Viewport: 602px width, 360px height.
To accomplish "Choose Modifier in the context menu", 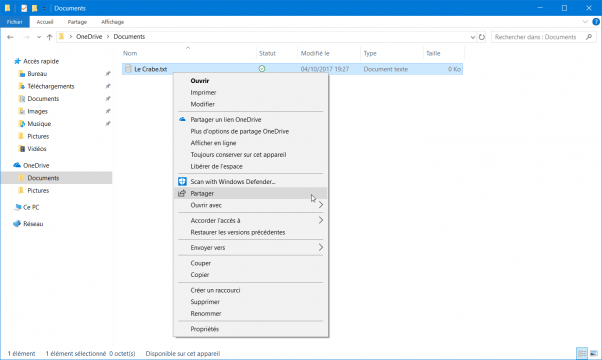I will [250, 104].
